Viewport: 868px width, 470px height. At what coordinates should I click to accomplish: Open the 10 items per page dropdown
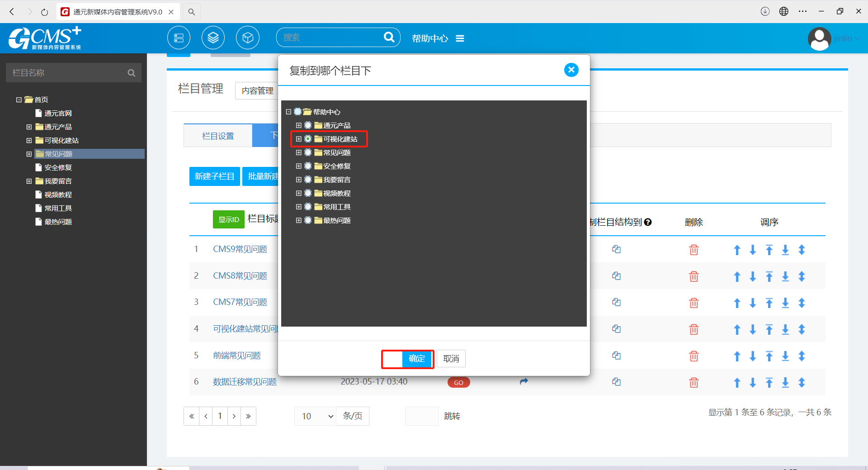(316, 416)
